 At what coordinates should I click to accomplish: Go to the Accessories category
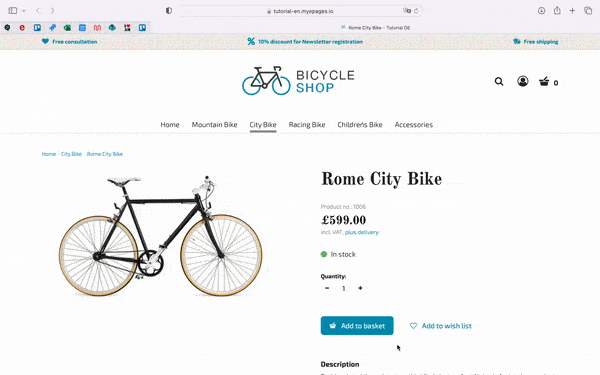click(x=414, y=125)
